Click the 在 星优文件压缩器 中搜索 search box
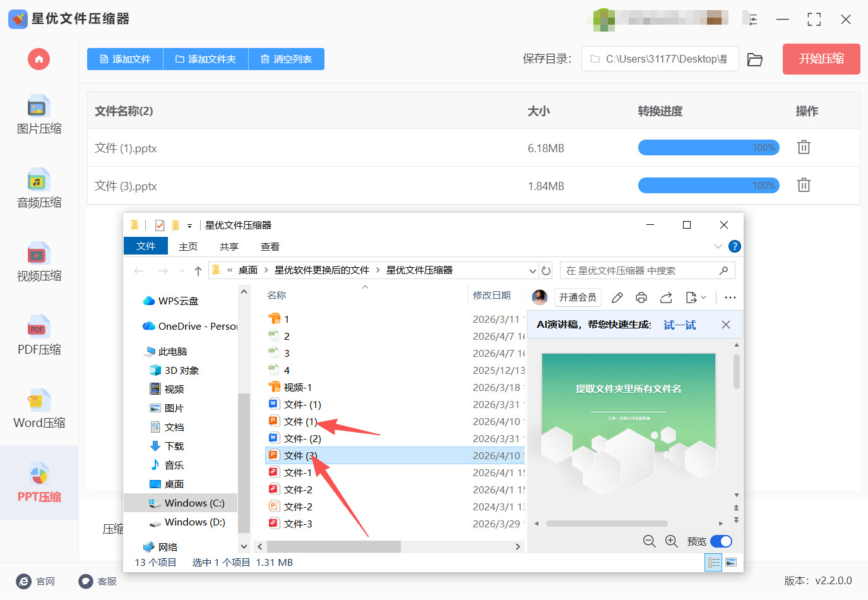Image resolution: width=868 pixels, height=600 pixels. [647, 270]
